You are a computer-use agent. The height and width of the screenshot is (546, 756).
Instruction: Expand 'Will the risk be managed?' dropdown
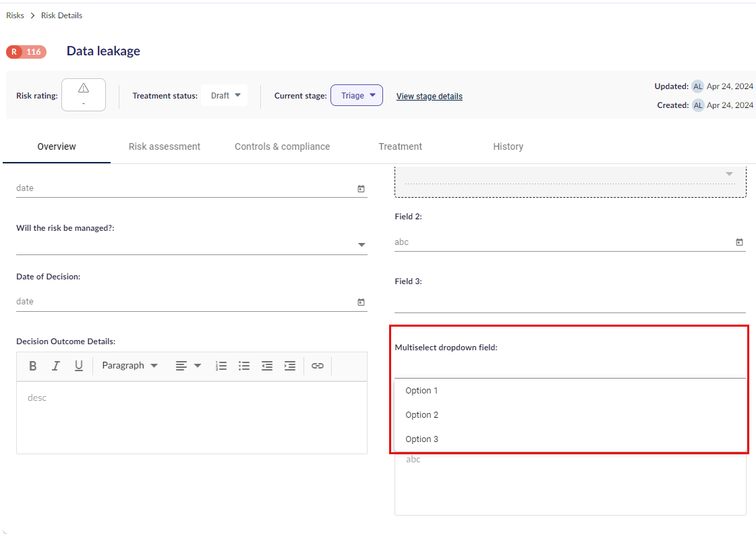tap(192, 245)
